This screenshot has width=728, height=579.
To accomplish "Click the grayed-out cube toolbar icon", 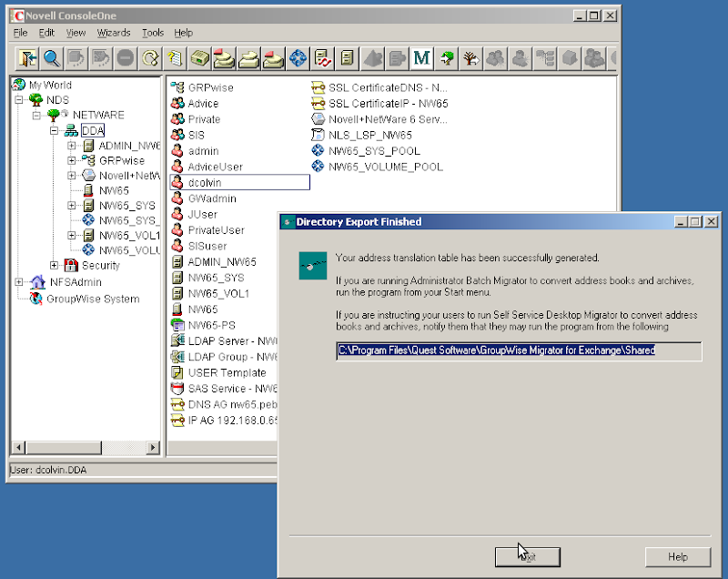I will 570,58.
